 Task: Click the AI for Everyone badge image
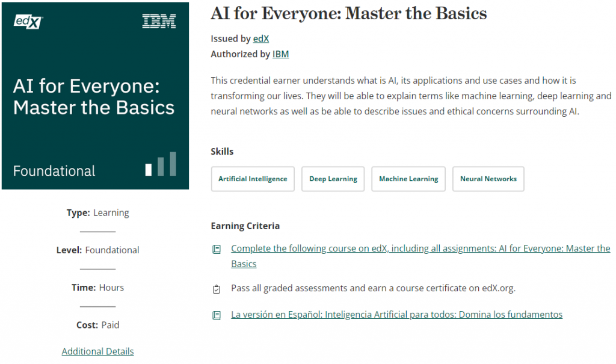(x=95, y=96)
